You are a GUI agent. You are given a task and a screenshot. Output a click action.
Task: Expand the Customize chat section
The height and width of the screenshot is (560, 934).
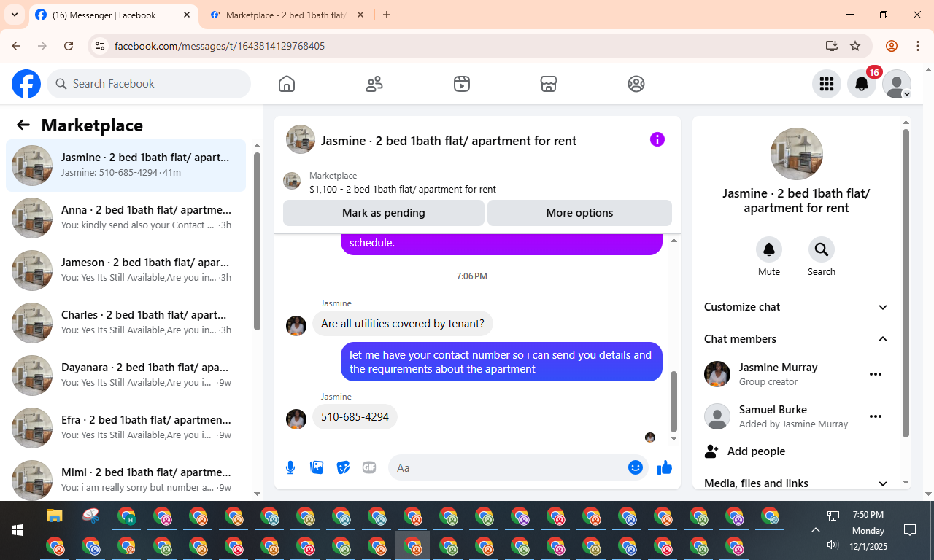796,307
